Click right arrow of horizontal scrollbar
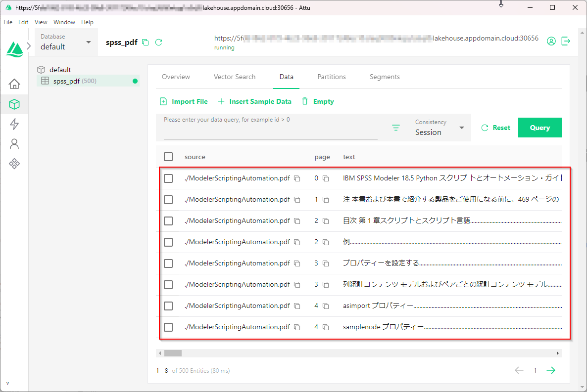 557,353
